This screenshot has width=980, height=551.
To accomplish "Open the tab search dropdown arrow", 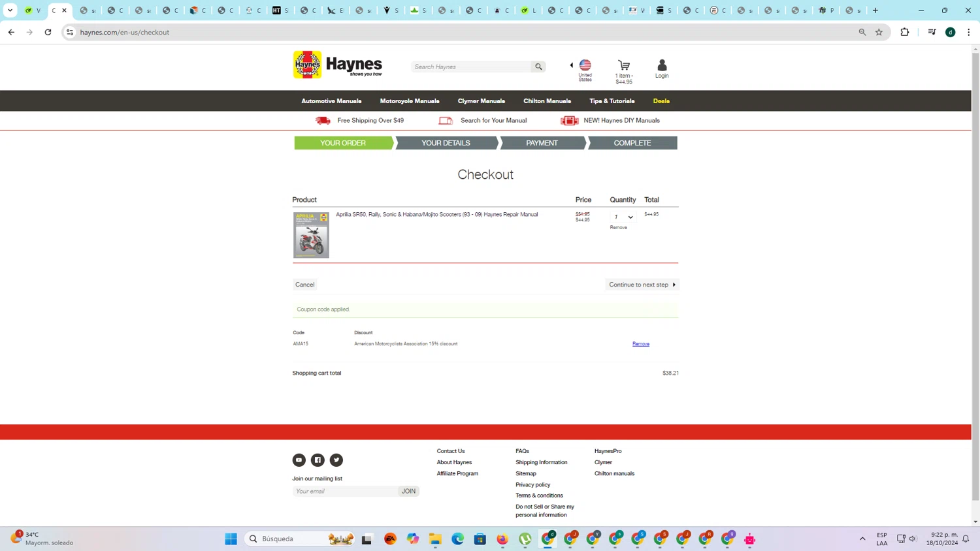I will coord(10,10).
